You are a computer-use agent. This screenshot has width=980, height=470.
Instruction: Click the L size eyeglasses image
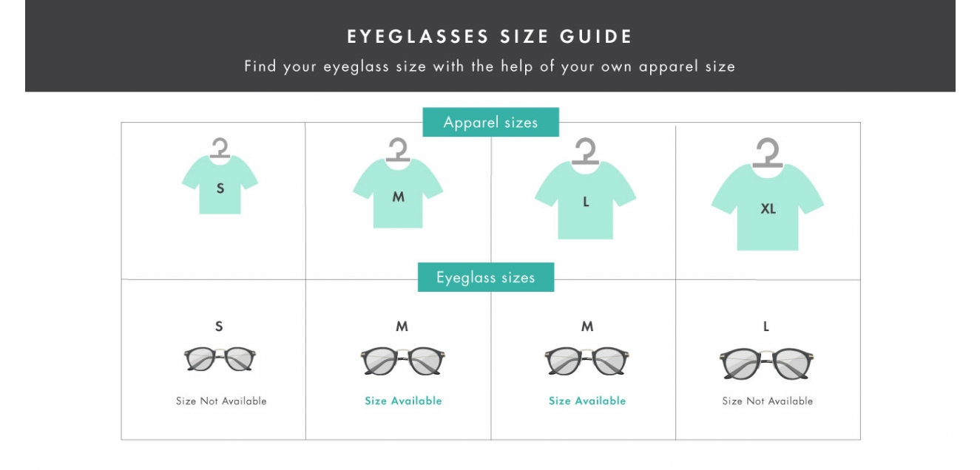click(x=766, y=363)
